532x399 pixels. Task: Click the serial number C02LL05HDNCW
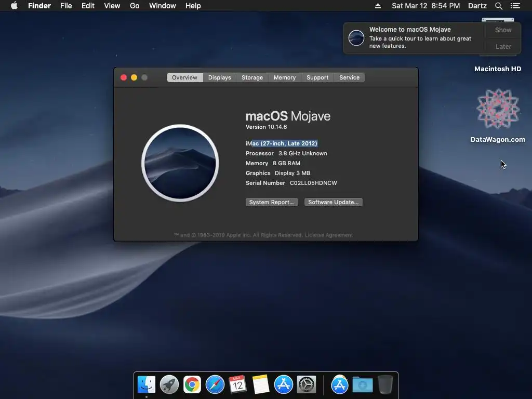pos(313,183)
